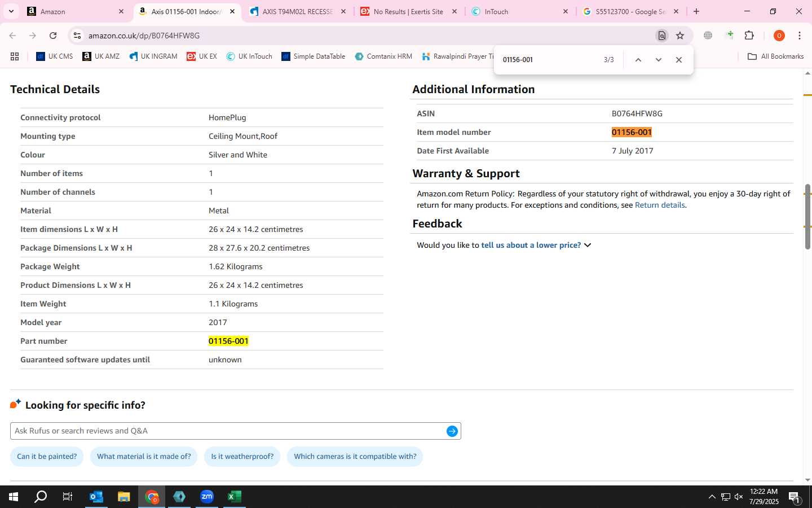This screenshot has width=812, height=508.
Task: Open the Apps grid in bookmarks bar
Action: click(15, 56)
